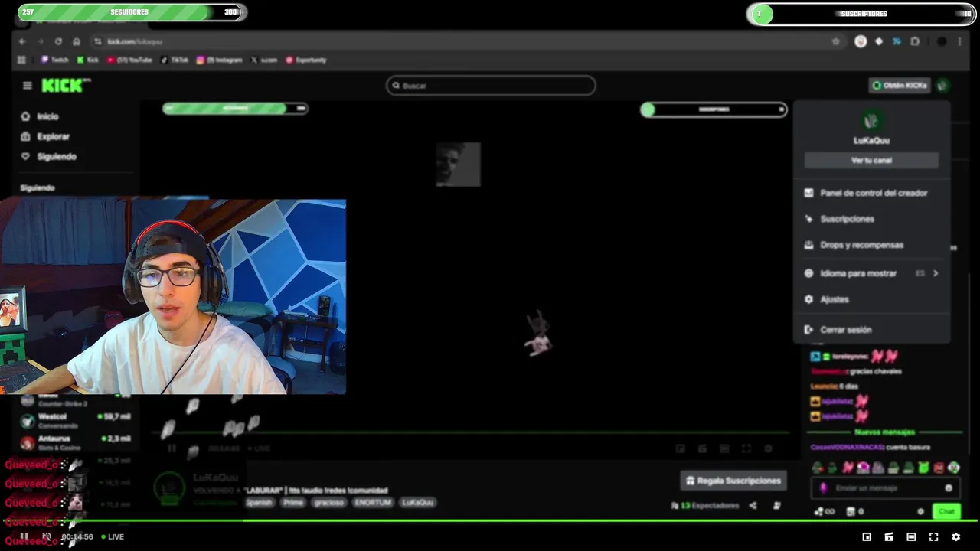Viewport: 980px width, 551px height.
Task: Send the message with the Chat button
Action: click(x=947, y=511)
